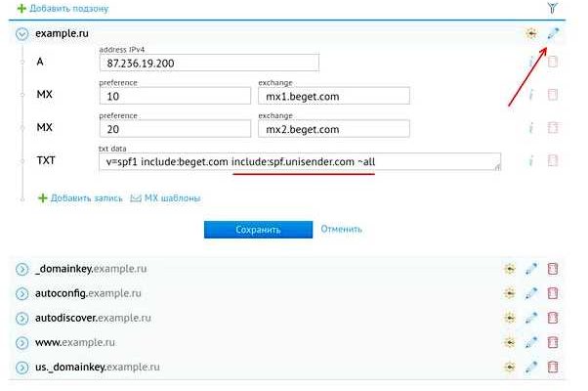Edit autodiscover.example.ru with pencil icon
The image size is (588, 391).
point(531,318)
